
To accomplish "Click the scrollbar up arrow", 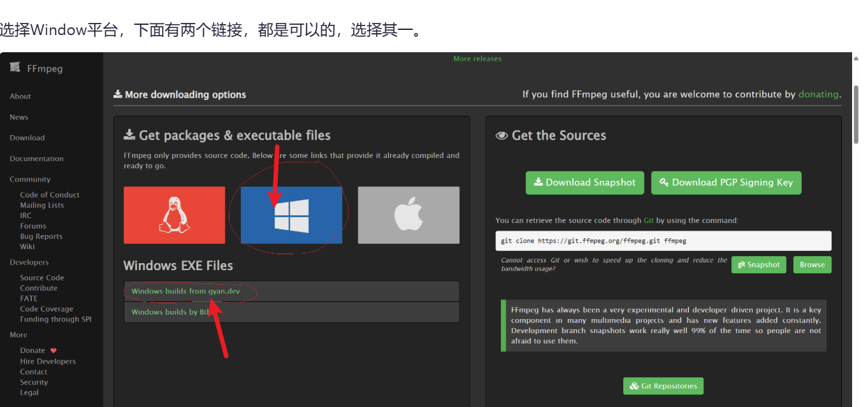I will (857, 58).
